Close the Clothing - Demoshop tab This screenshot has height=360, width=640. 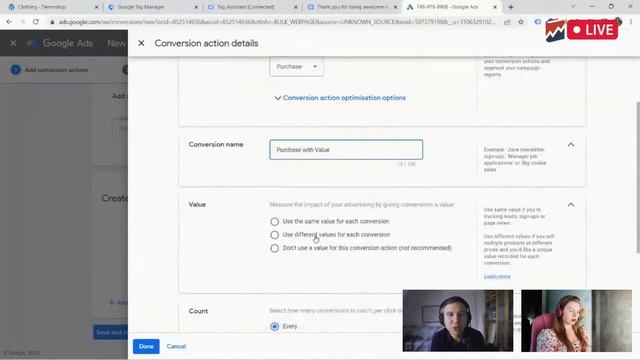tap(96, 7)
